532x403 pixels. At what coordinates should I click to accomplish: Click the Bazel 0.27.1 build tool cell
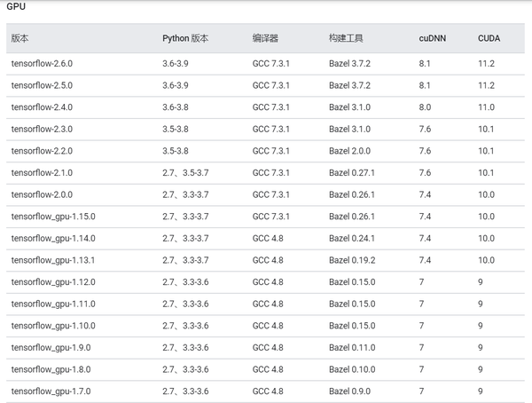[x=352, y=173]
